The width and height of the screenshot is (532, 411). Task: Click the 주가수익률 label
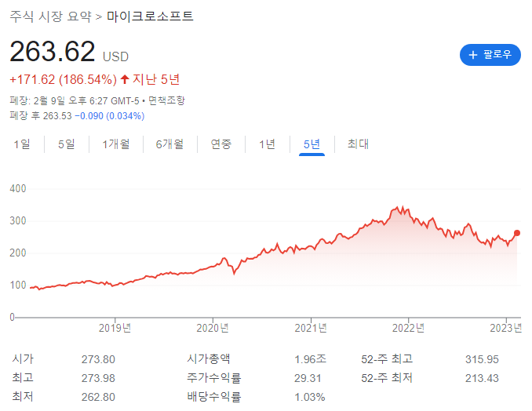coord(214,378)
